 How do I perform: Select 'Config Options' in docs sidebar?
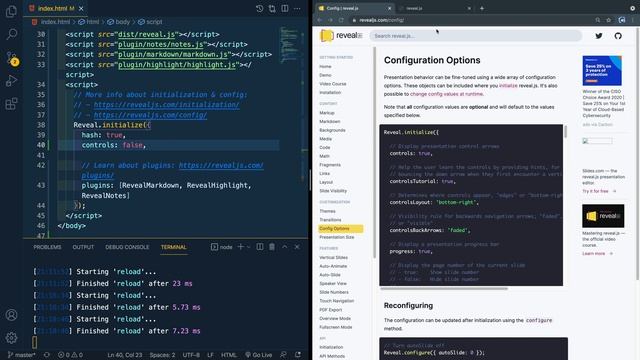coord(340,229)
